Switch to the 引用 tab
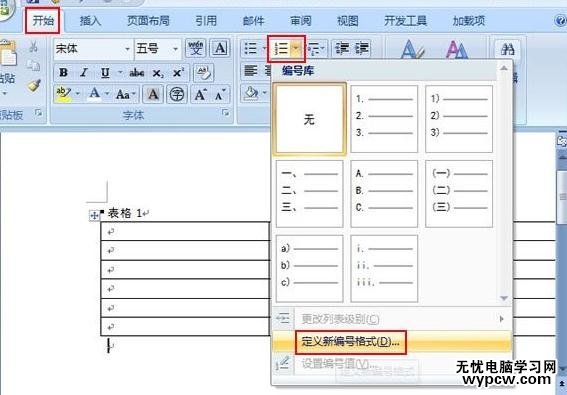This screenshot has width=567, height=395. click(206, 21)
